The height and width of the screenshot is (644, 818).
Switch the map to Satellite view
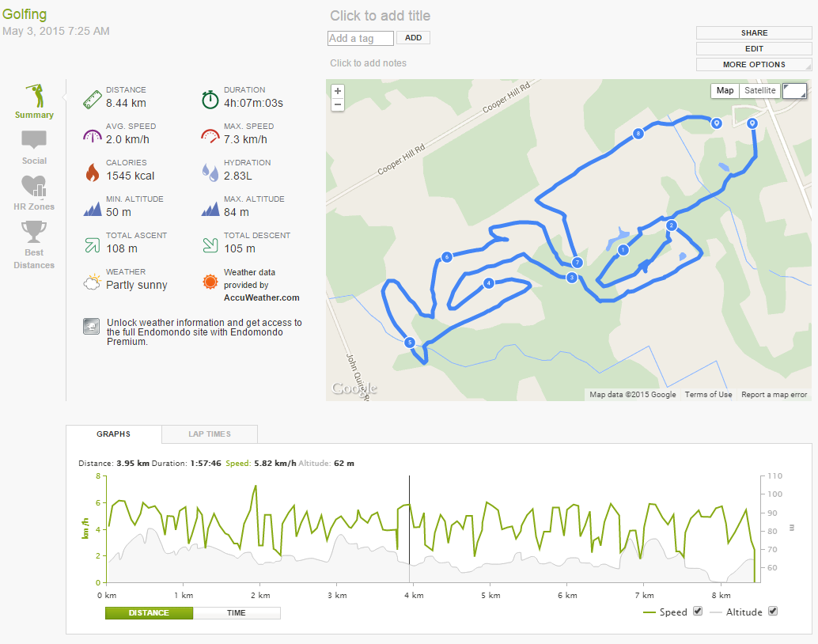[760, 91]
